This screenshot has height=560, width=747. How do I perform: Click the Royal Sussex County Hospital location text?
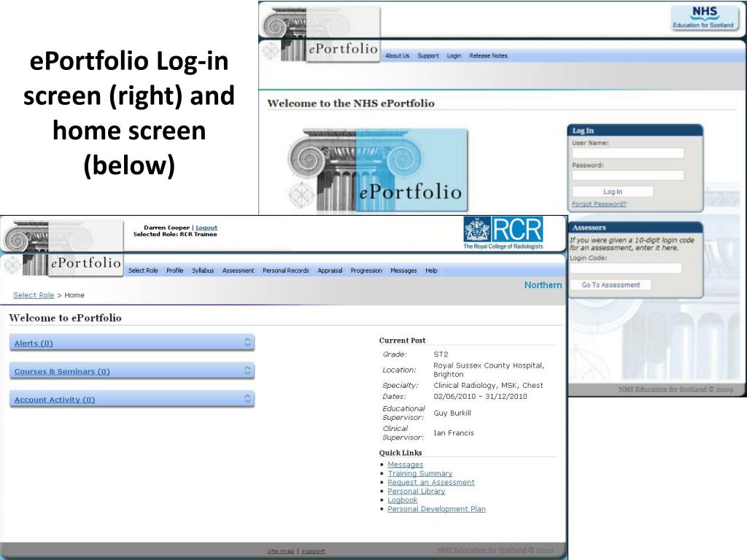point(488,370)
